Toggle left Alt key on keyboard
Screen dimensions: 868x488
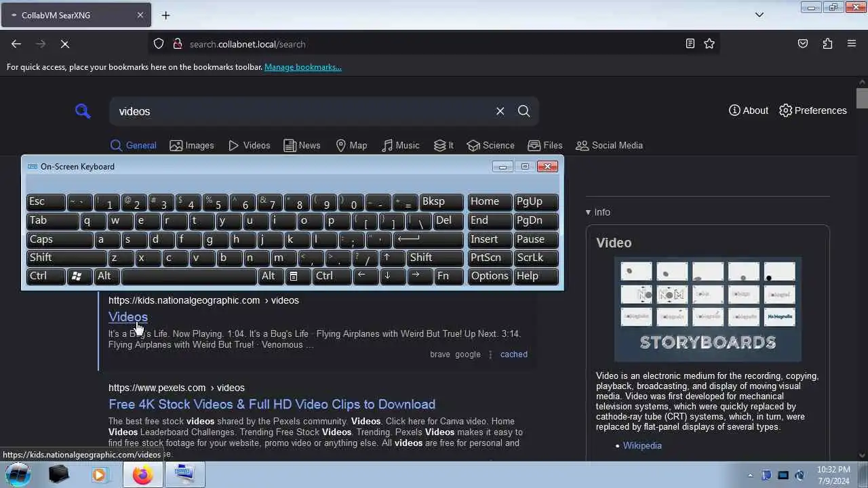(x=107, y=276)
